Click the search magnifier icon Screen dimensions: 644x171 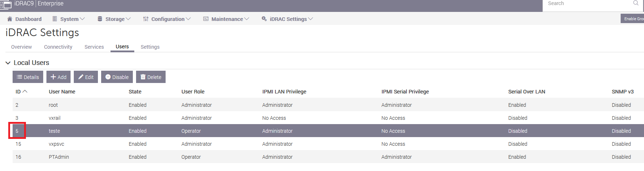click(x=636, y=3)
